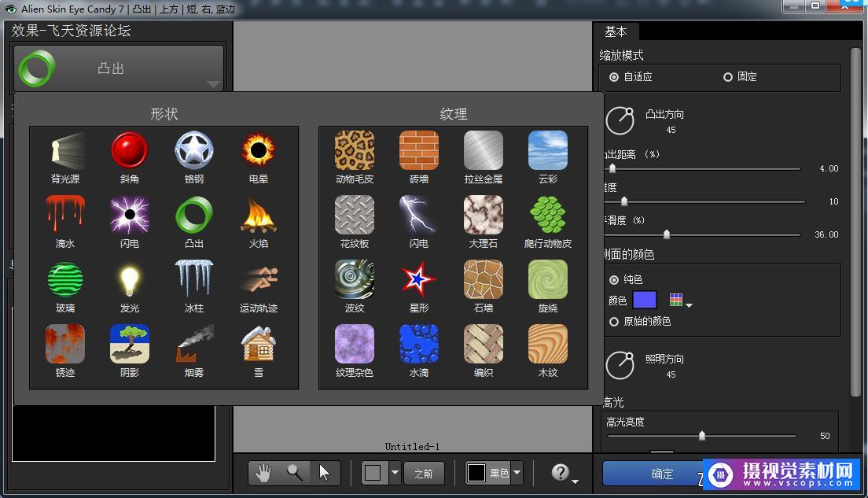Image resolution: width=868 pixels, height=498 pixels.
Task: Click the settings panel vertical scrollbar
Action: pyautogui.click(x=857, y=222)
